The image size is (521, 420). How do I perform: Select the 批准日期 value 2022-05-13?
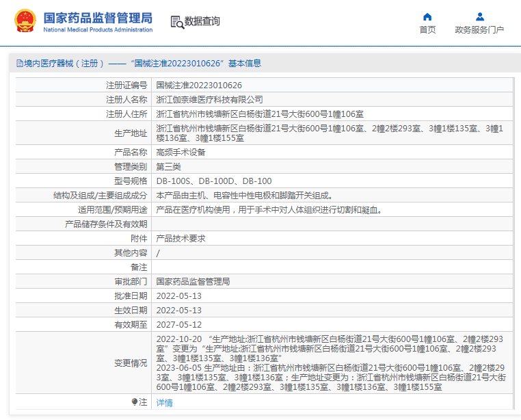(x=178, y=296)
